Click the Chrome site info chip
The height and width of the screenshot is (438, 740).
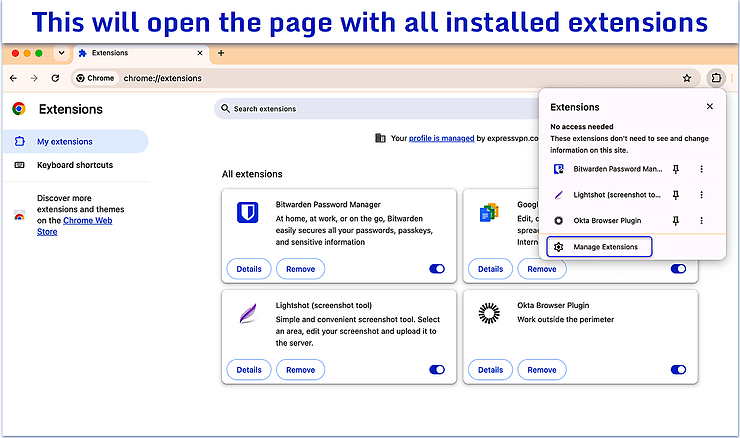96,78
